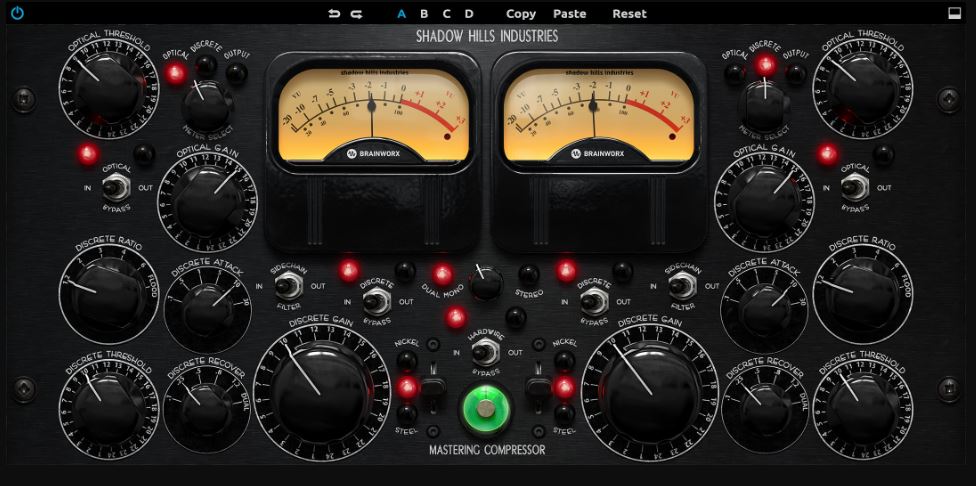Click the left Optical Bypass IN red LED

[87, 154]
